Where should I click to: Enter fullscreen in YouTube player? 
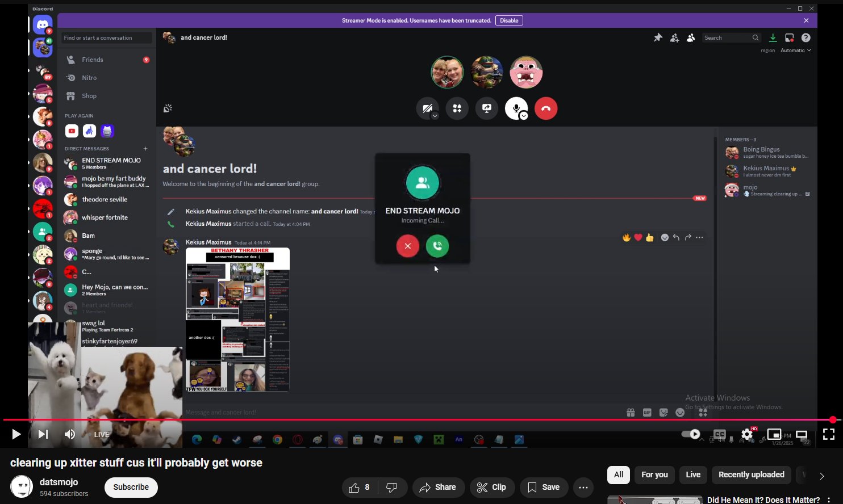(829, 434)
